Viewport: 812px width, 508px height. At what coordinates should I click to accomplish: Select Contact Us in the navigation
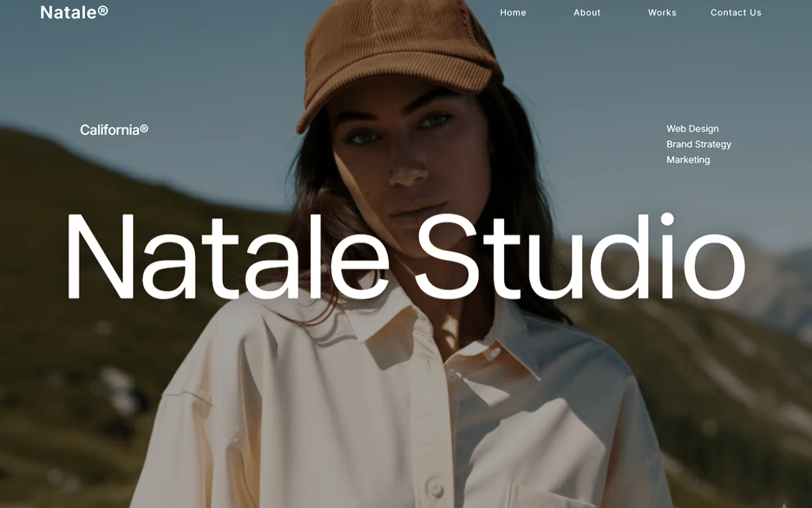(736, 12)
